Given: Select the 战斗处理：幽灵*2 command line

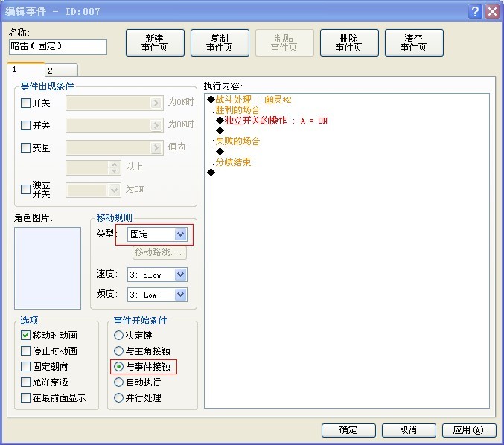Looking at the screenshot, I should coord(249,100).
